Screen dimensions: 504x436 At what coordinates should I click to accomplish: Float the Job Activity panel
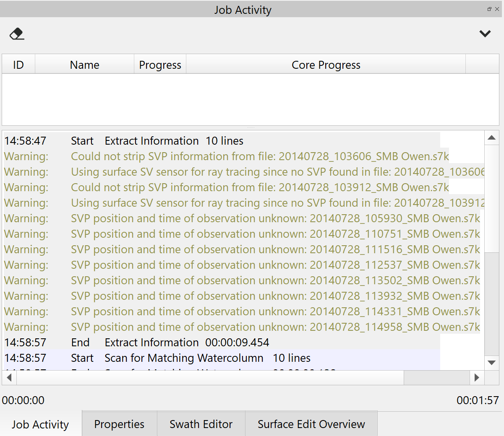click(489, 9)
